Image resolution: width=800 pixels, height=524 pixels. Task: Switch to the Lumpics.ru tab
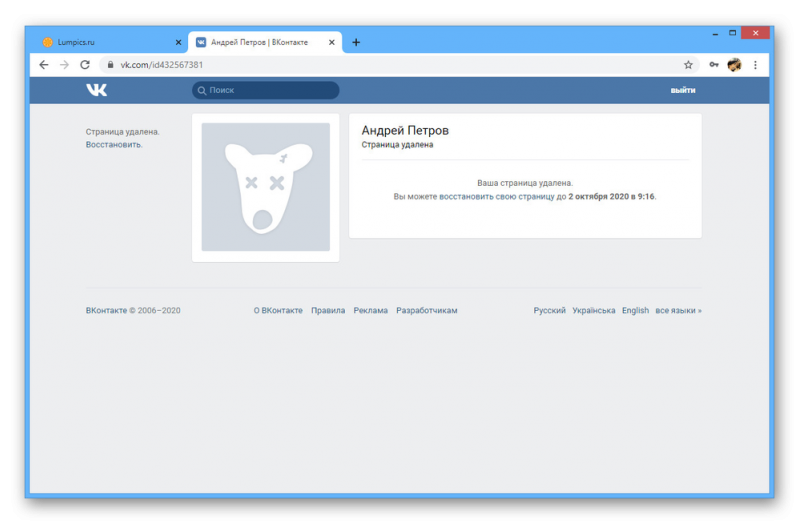point(110,42)
